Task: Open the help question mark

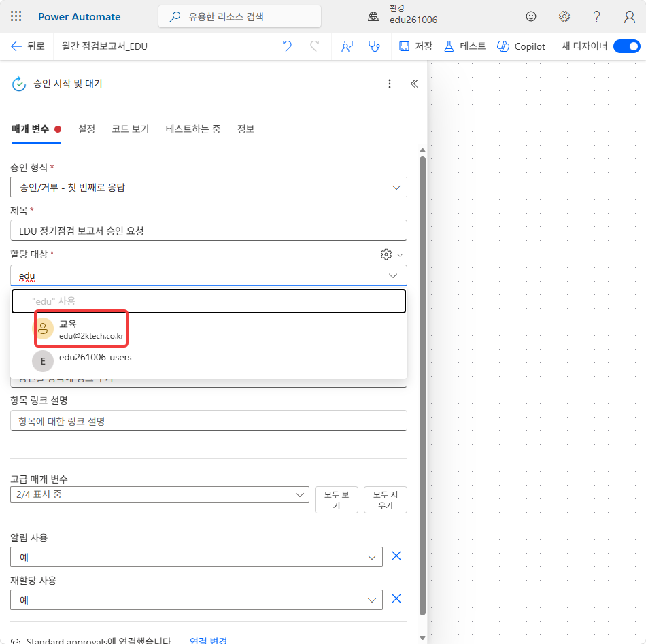Action: (596, 16)
